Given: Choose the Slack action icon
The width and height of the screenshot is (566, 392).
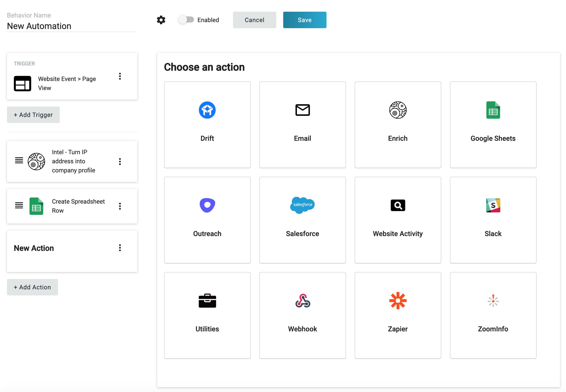Looking at the screenshot, I should (493, 205).
